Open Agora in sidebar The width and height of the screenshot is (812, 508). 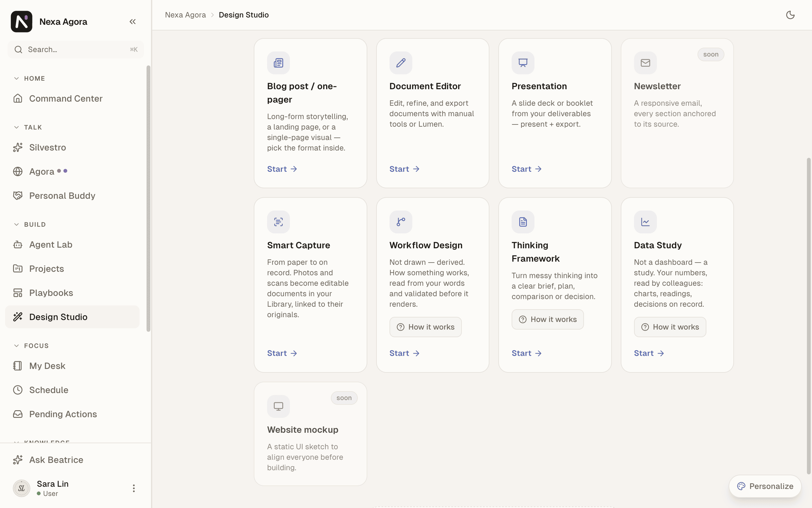72,171
